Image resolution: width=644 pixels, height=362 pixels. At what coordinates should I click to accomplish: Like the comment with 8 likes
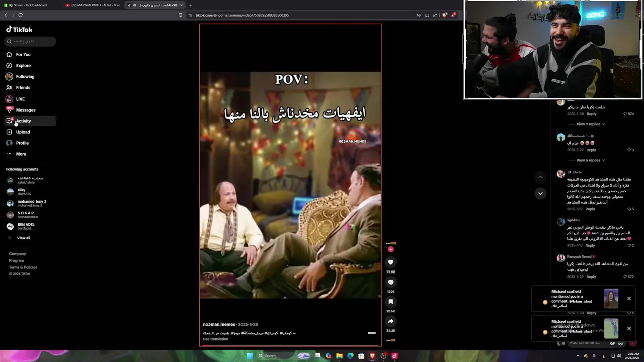[629, 150]
